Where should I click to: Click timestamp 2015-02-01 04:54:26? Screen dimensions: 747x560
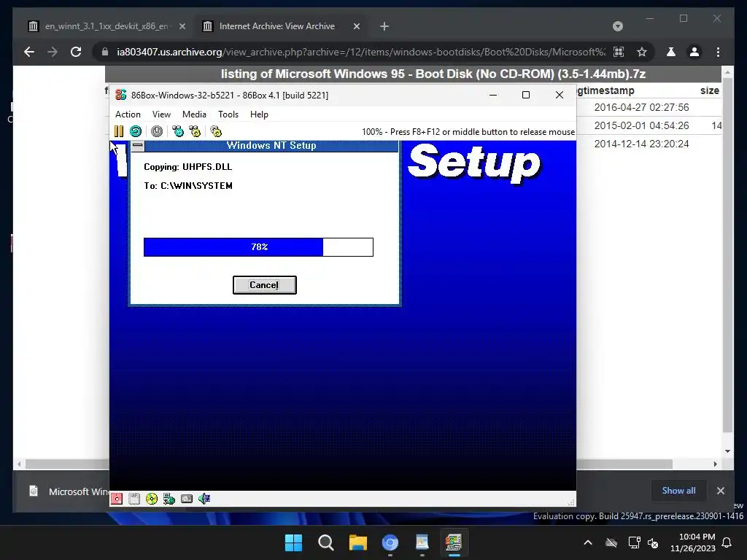point(641,125)
